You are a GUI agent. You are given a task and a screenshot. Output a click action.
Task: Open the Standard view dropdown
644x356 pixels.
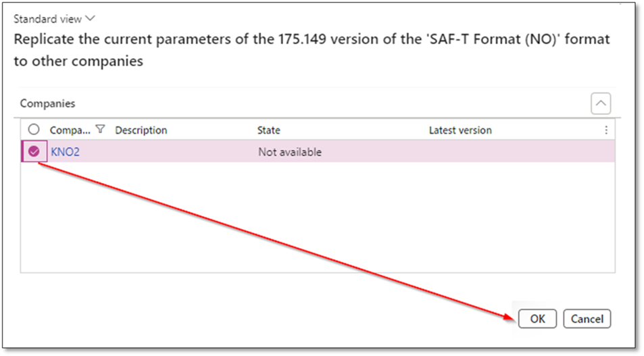tap(54, 19)
